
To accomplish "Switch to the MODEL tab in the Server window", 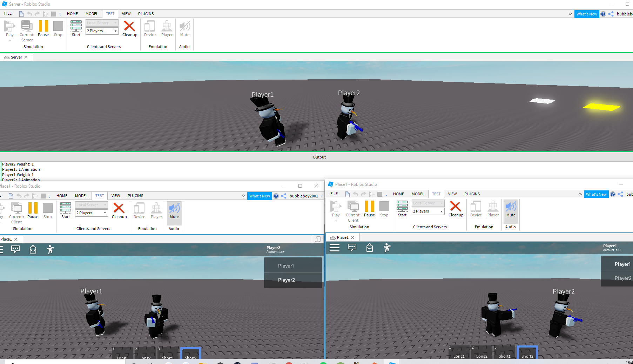I will pyautogui.click(x=92, y=14).
